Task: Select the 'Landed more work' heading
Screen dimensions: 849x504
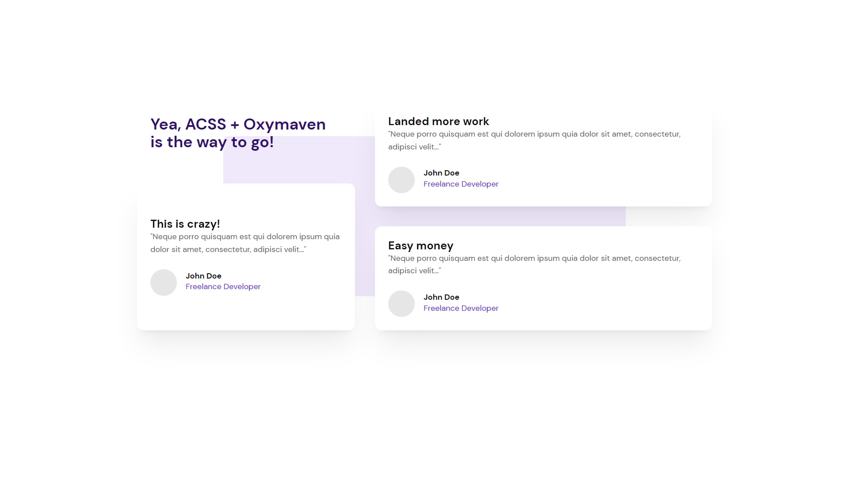Action: 438,122
